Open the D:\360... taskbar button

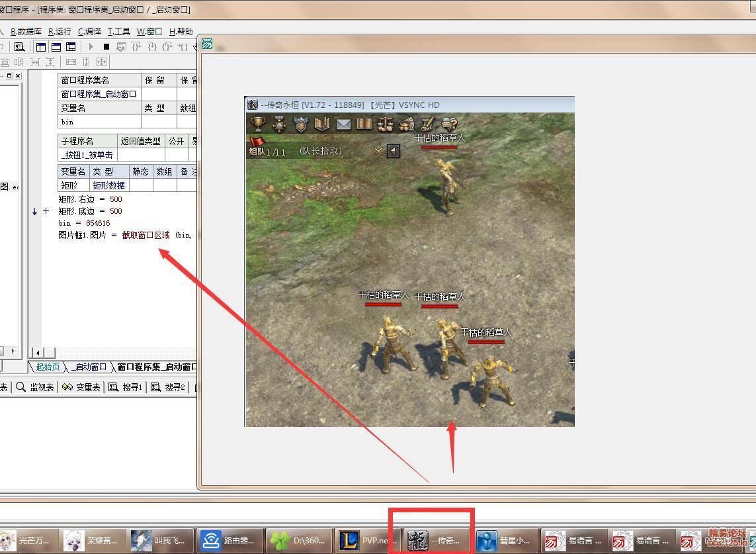click(x=300, y=540)
